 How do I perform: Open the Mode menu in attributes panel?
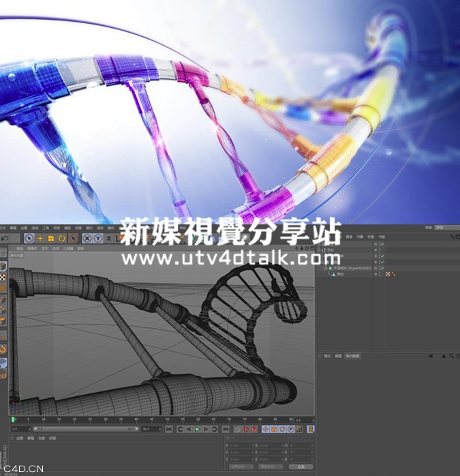coord(327,356)
